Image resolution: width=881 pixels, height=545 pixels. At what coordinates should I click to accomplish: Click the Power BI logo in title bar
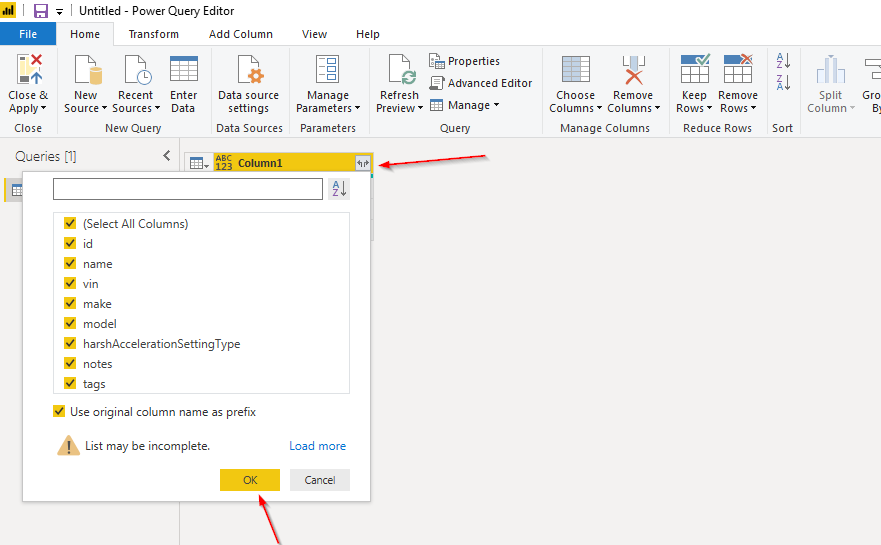click(8, 10)
